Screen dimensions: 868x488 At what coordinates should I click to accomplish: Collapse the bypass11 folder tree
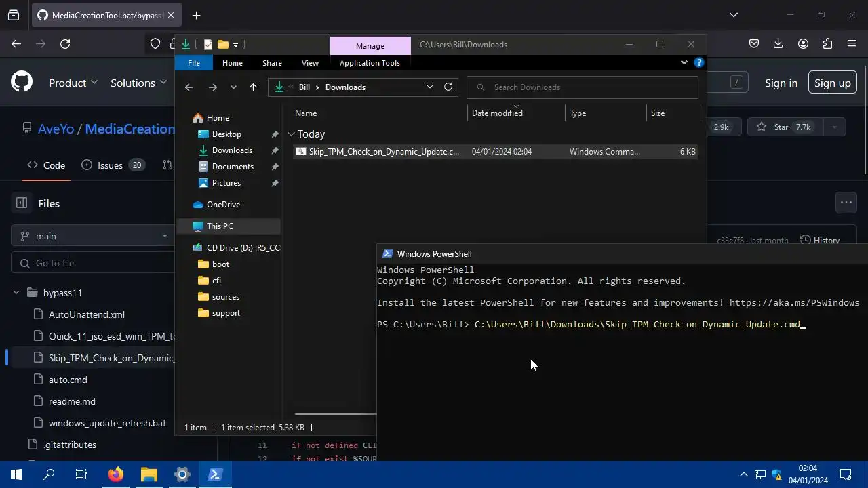[16, 293]
